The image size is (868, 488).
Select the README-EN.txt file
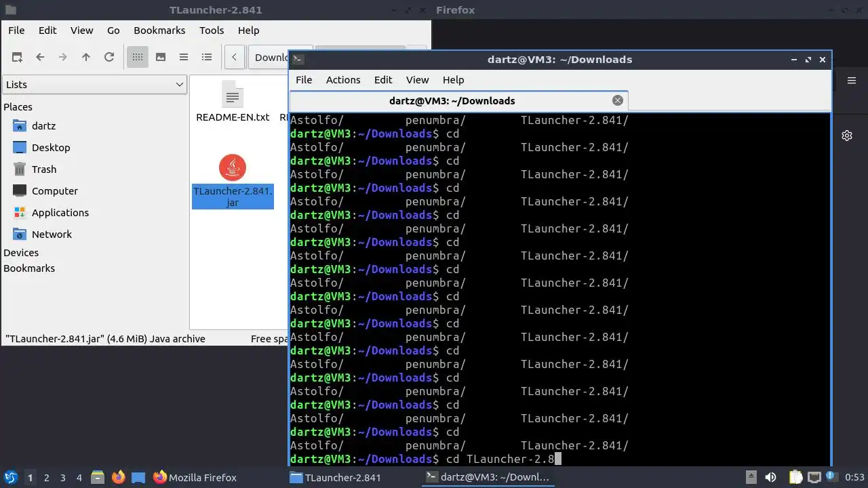click(233, 102)
